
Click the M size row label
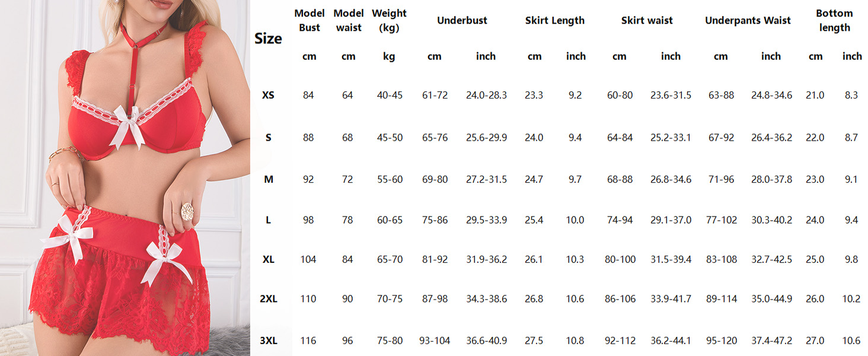pos(269,179)
